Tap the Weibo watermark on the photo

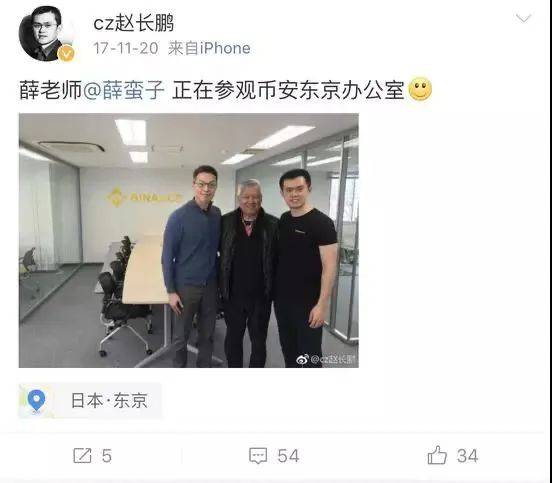[326, 359]
